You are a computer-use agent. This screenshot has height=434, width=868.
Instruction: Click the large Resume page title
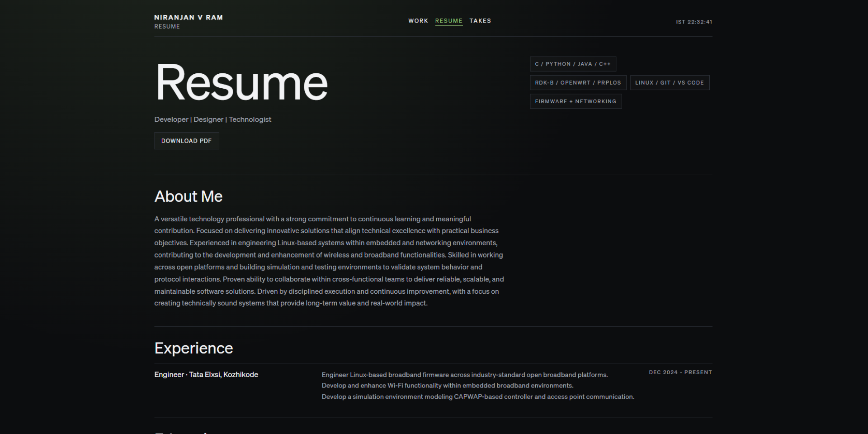pos(241,82)
